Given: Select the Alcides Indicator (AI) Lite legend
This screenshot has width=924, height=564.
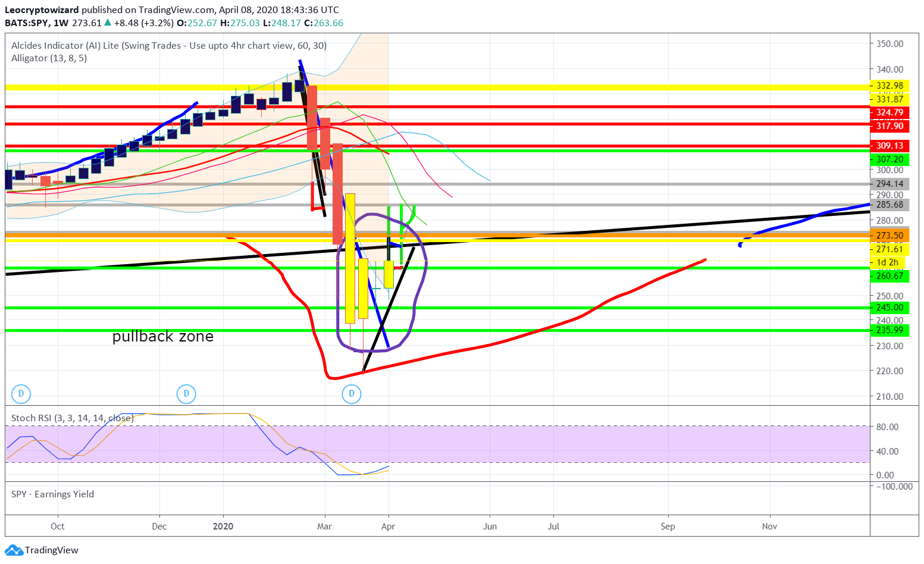Looking at the screenshot, I should pyautogui.click(x=169, y=46).
